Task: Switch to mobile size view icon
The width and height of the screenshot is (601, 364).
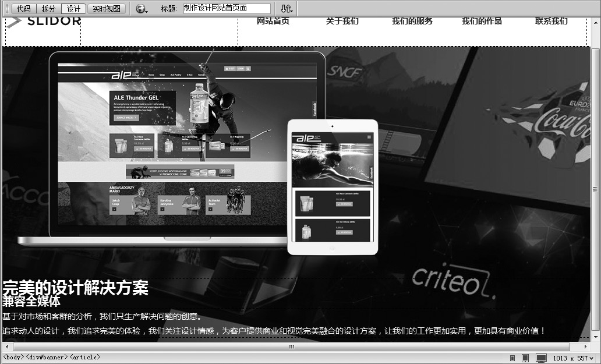Action: click(512, 358)
